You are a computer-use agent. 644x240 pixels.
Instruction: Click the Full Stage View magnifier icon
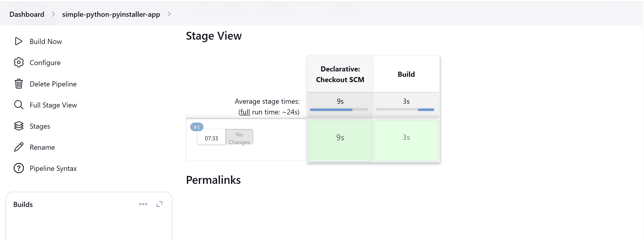pos(19,105)
